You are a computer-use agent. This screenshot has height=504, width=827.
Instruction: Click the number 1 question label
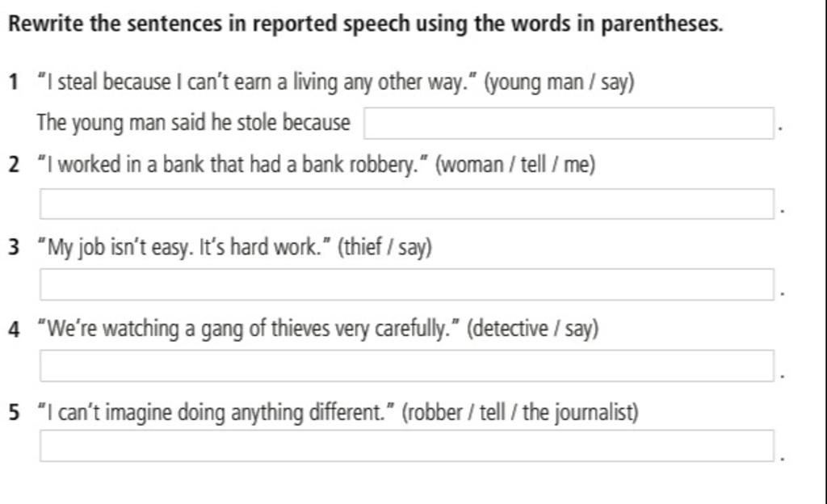pos(14,82)
